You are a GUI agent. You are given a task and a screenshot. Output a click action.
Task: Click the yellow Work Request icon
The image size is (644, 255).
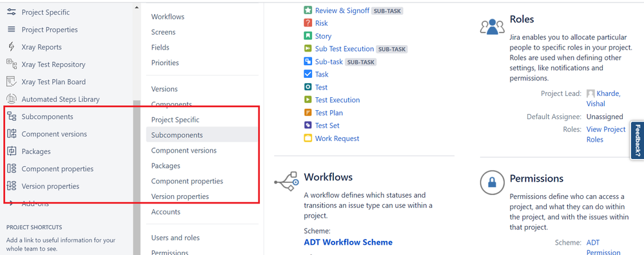(308, 138)
